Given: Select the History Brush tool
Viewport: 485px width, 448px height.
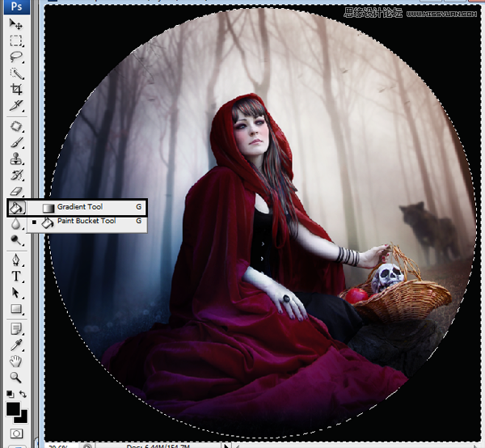Looking at the screenshot, I should tap(16, 175).
